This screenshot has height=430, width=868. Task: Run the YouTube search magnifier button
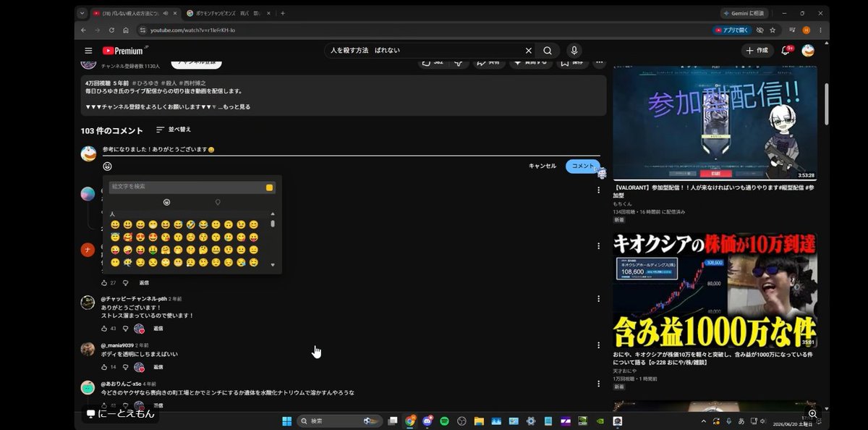click(548, 51)
